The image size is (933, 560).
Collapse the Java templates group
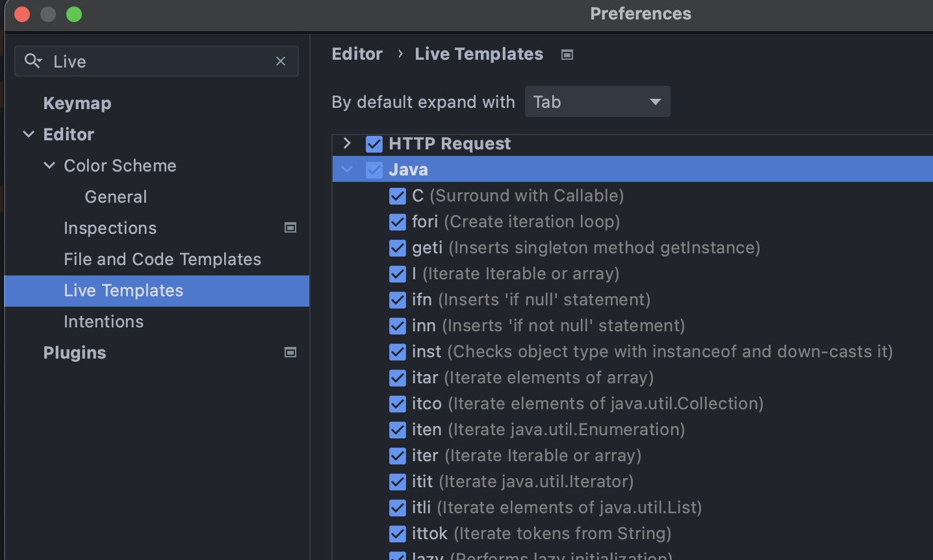[347, 170]
